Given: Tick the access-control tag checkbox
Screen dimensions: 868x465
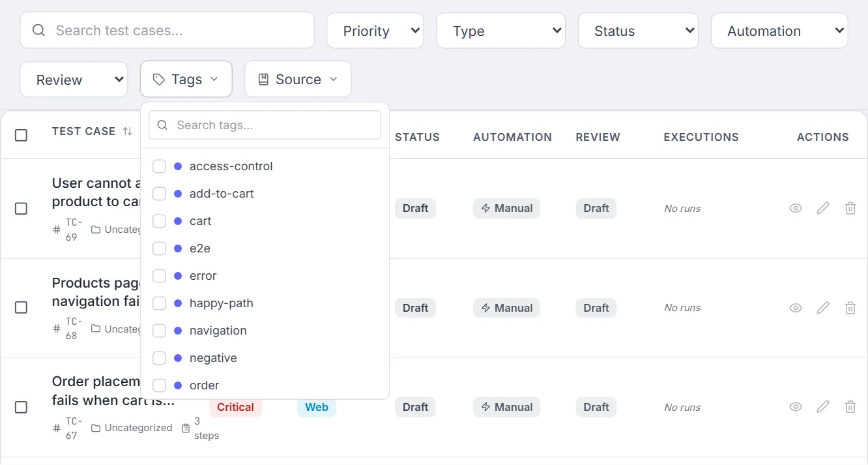Looking at the screenshot, I should coord(159,166).
